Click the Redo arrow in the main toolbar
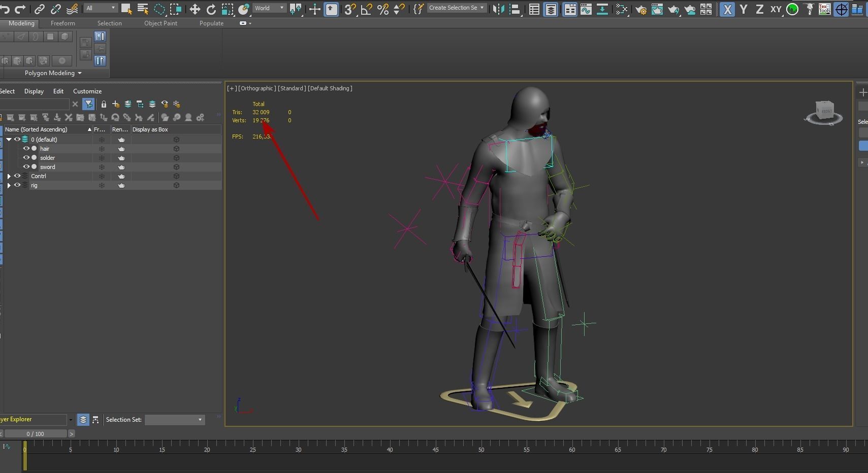Image resolution: width=868 pixels, height=473 pixels. [x=20, y=9]
